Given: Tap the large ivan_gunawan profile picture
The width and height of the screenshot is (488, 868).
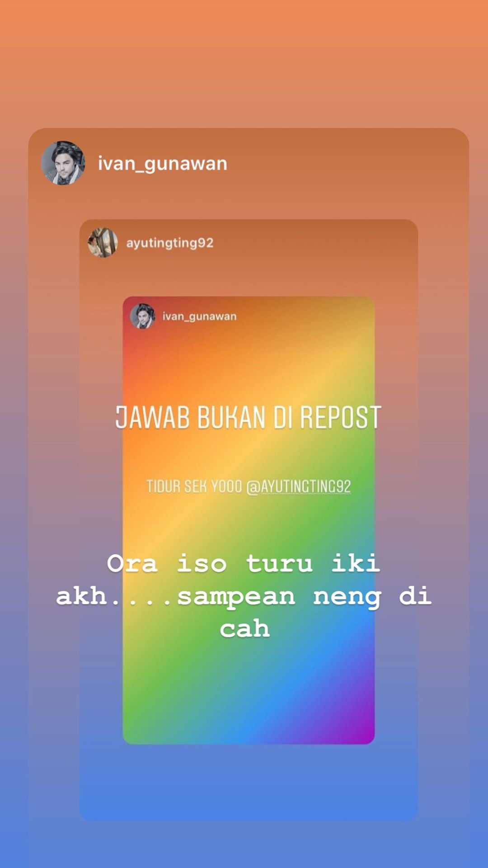Looking at the screenshot, I should click(x=63, y=163).
